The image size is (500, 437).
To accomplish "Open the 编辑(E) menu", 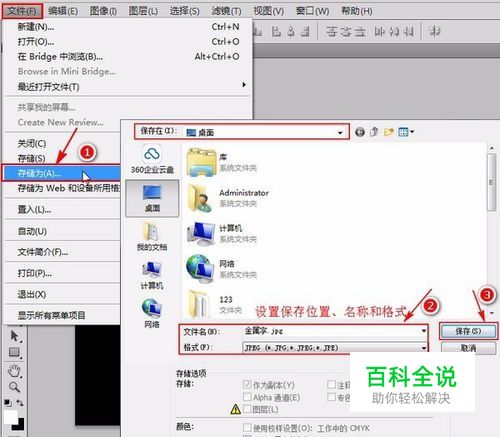I will [x=63, y=11].
